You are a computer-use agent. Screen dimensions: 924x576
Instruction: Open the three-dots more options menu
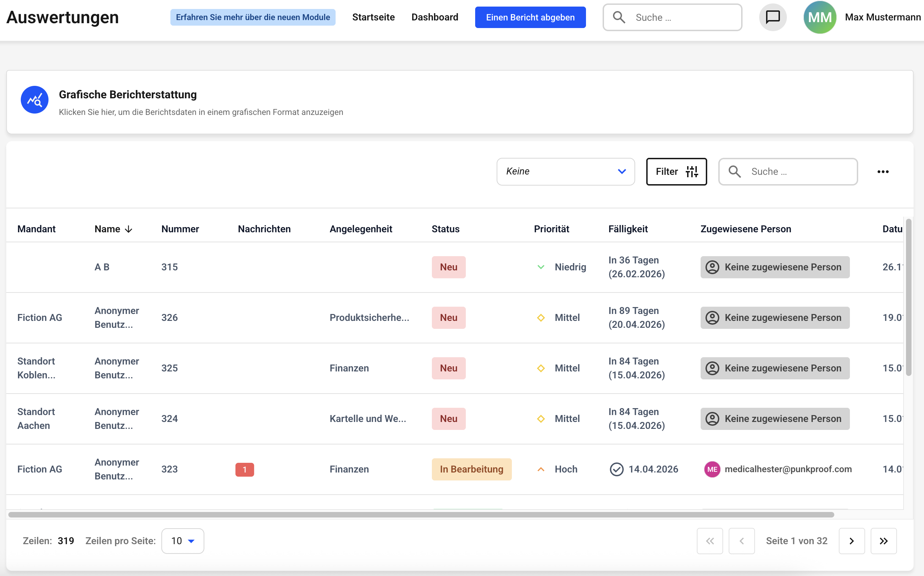pos(882,172)
